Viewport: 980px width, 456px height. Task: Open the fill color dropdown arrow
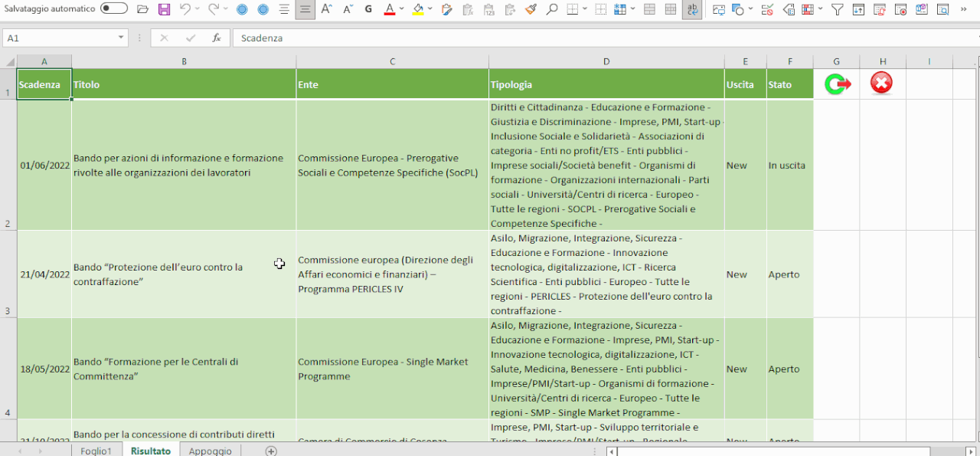coord(430,9)
